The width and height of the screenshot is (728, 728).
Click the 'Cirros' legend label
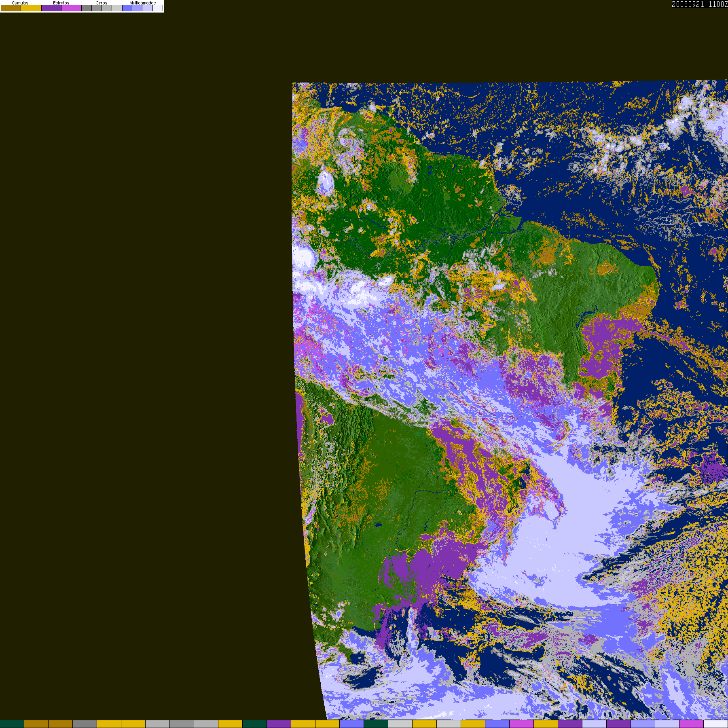point(102,3)
